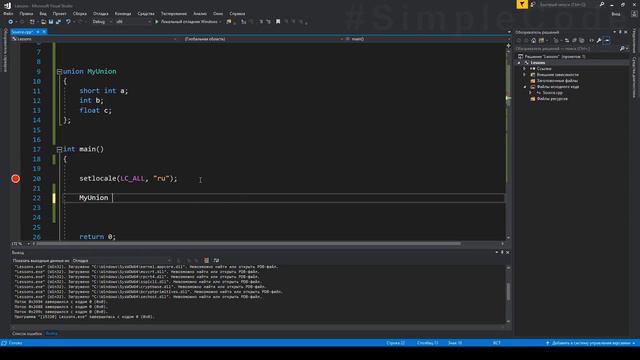Click Add to Source Control in status bar
The width and height of the screenshot is (640, 360).
point(591,343)
